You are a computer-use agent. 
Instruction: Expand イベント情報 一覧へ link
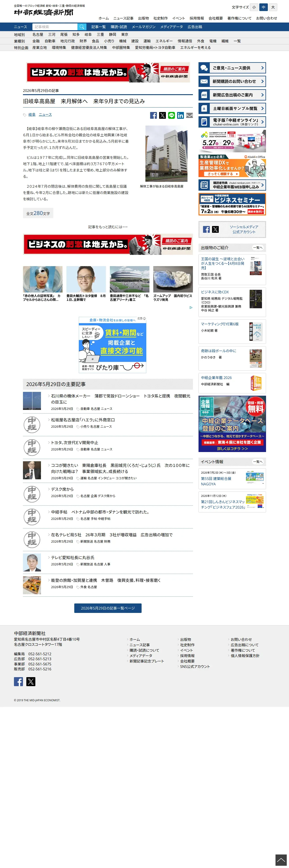(258, 462)
